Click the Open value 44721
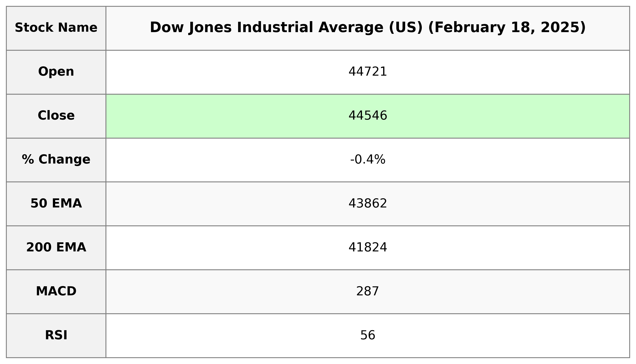This screenshot has width=636, height=364. click(367, 72)
